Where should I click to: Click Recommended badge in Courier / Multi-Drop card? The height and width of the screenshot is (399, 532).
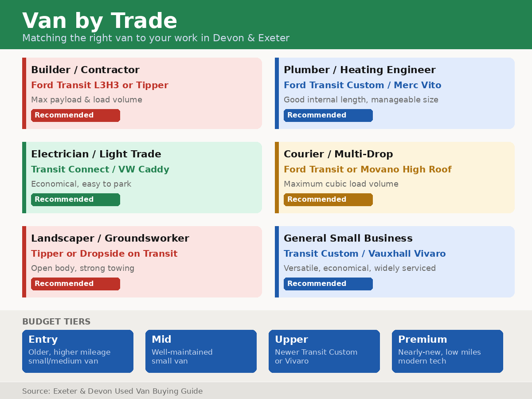(x=328, y=199)
